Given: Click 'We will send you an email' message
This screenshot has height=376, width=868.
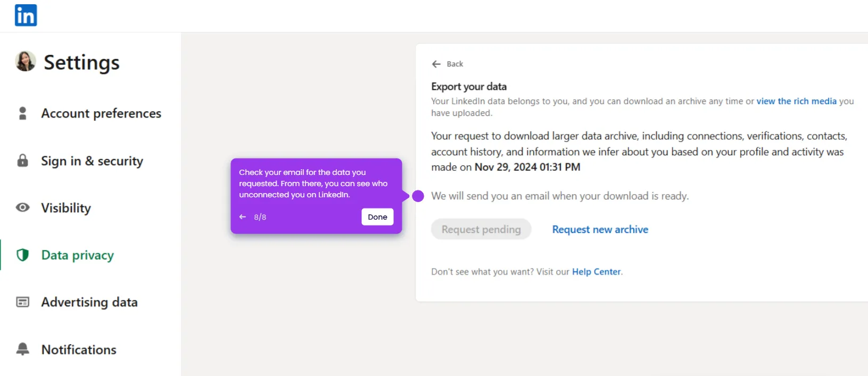Looking at the screenshot, I should (560, 196).
